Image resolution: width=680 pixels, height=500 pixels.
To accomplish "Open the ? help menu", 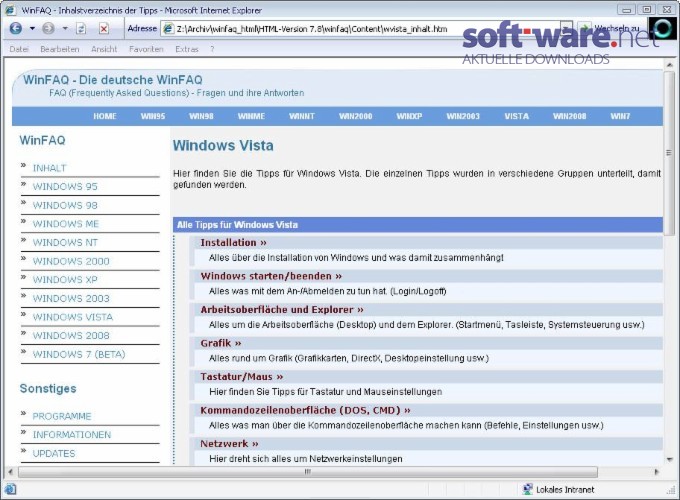I will [x=212, y=49].
